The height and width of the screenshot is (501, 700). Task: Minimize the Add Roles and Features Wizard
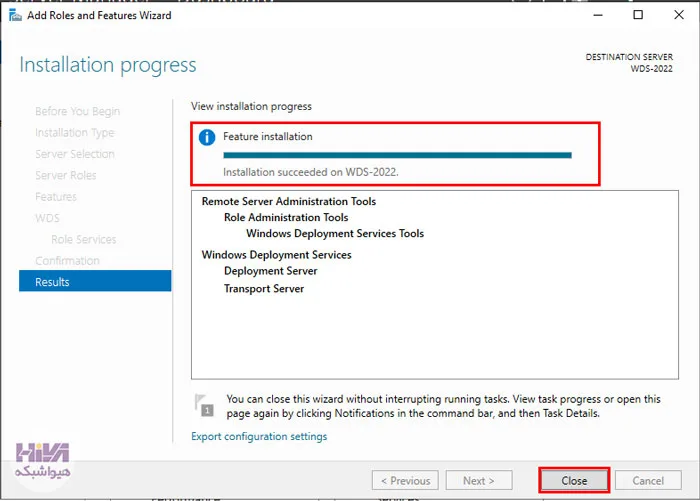coord(598,15)
